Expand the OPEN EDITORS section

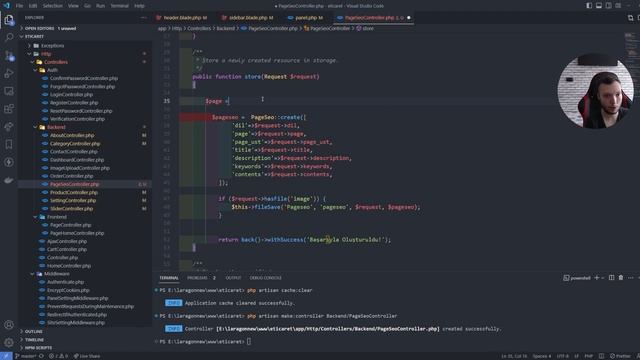coord(86,28)
